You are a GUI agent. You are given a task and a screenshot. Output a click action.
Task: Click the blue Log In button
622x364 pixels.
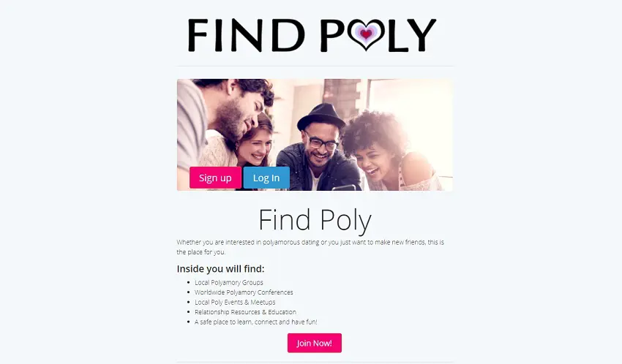point(266,178)
